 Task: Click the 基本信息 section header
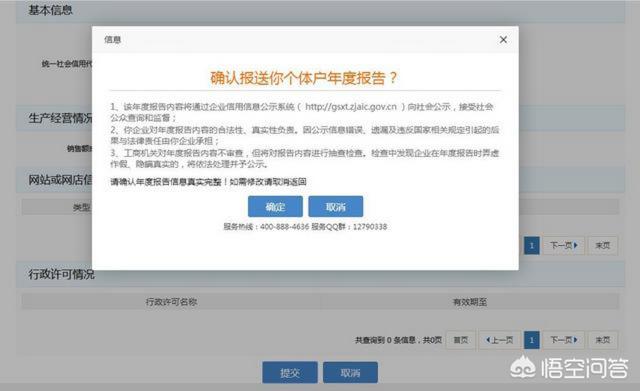(x=50, y=10)
